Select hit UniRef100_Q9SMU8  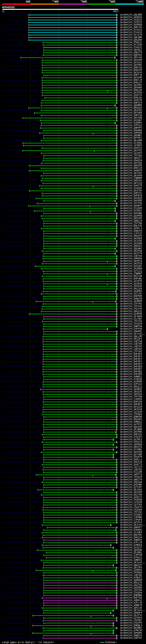[x=131, y=25]
